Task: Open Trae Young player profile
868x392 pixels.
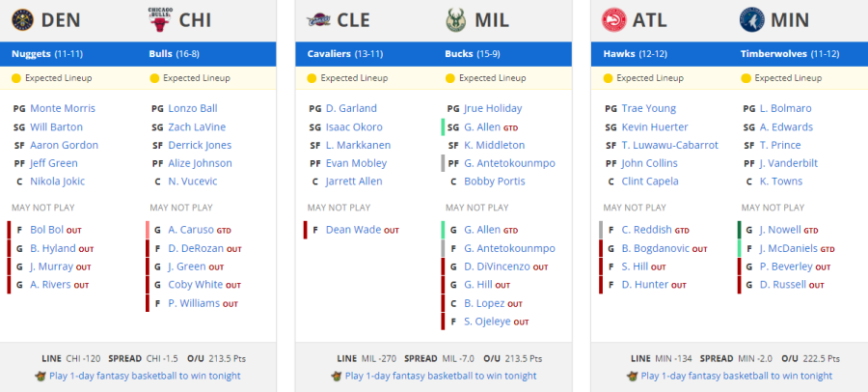Action: 649,109
